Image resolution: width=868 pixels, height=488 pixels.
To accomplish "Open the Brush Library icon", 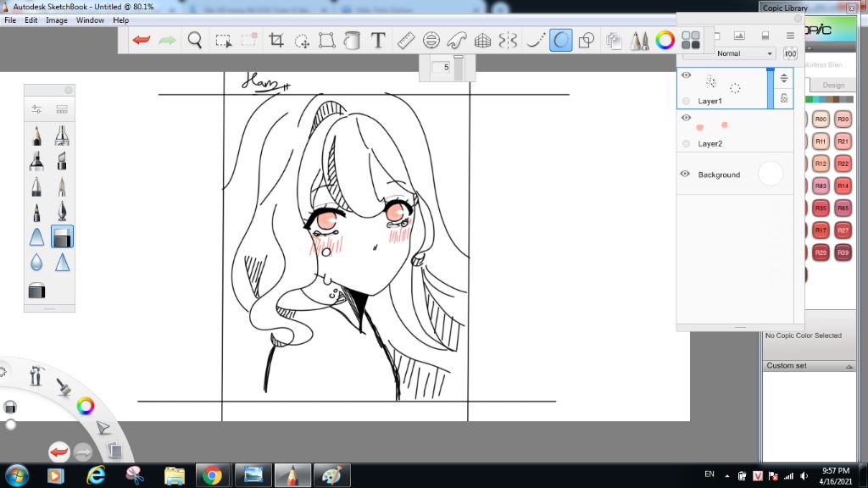I will click(x=62, y=109).
